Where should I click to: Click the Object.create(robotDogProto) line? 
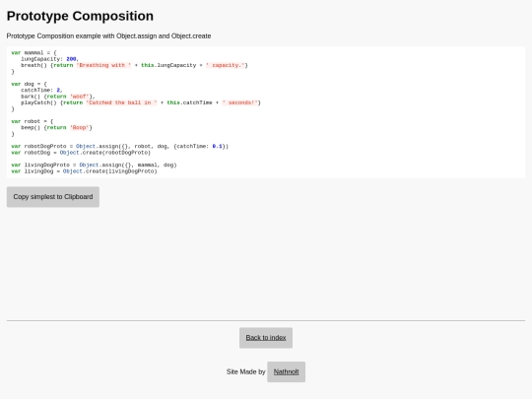pos(81,153)
